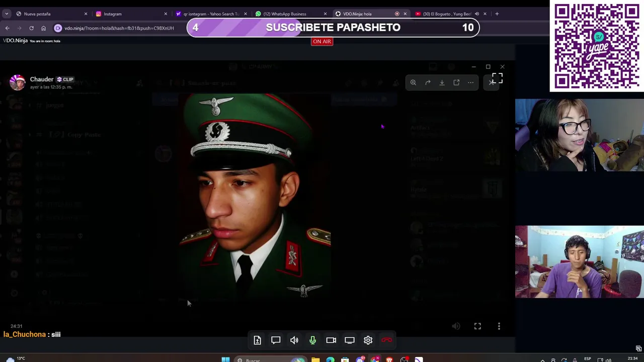Click the site info icon in address bar

click(x=58, y=28)
